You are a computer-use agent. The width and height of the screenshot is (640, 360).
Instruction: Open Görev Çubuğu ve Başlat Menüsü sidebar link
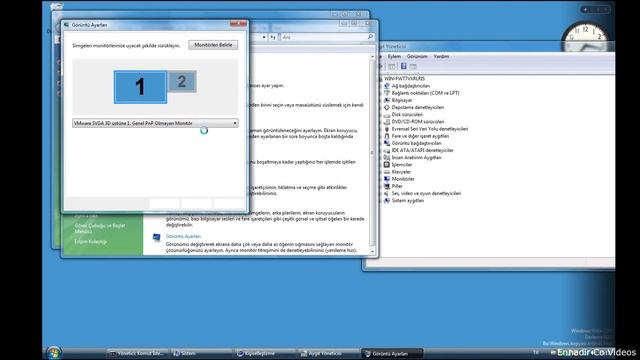coord(100,229)
